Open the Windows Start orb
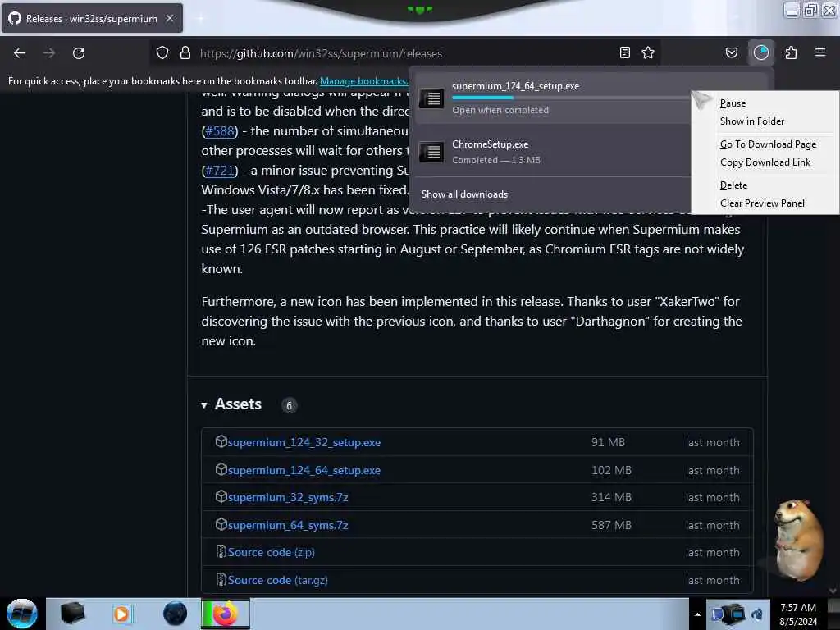The image size is (840, 630). tap(22, 614)
